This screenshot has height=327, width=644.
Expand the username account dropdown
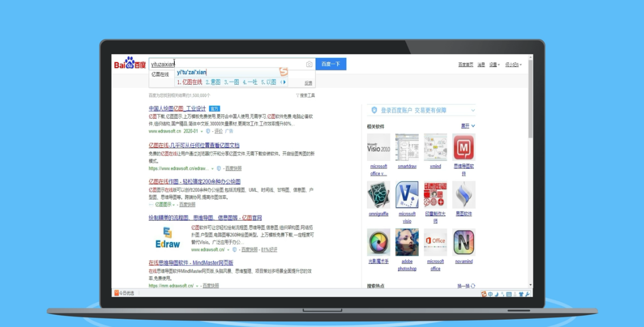tap(513, 64)
